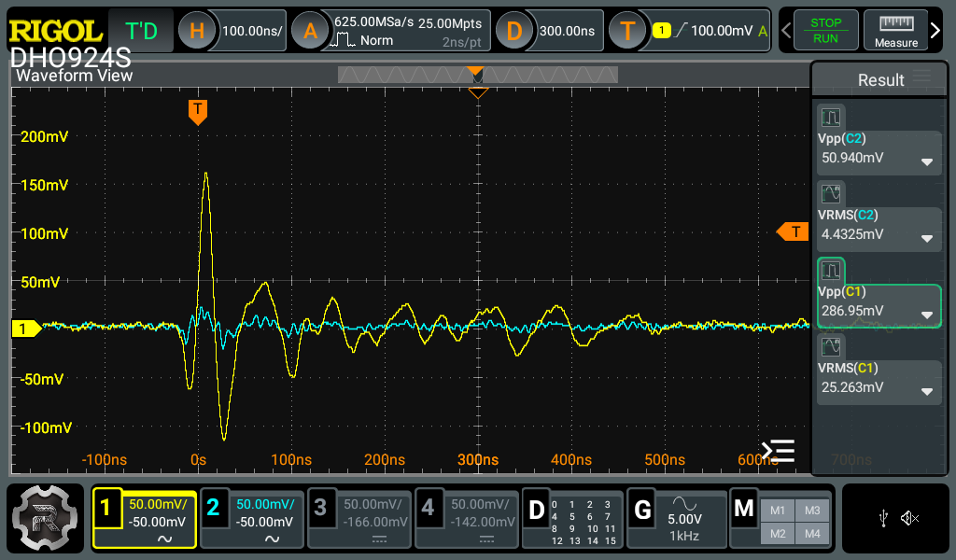
Task: Enable channel 3
Action: 320,508
